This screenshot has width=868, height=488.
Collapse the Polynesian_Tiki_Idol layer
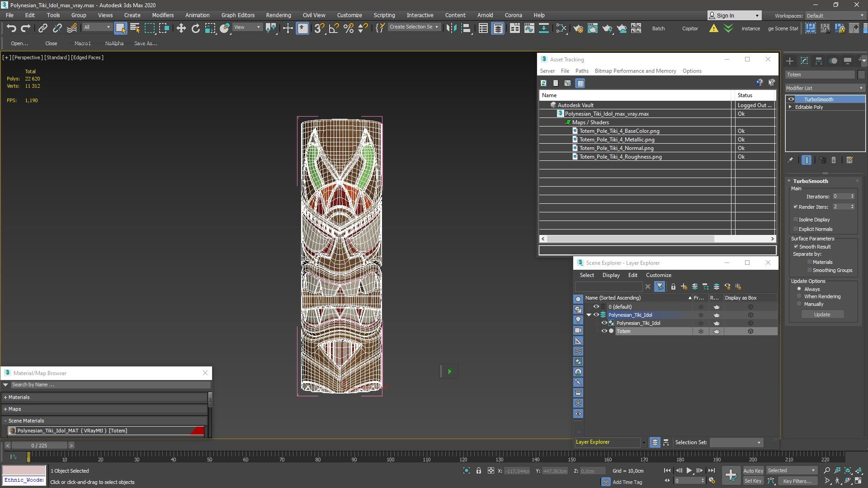(x=589, y=315)
